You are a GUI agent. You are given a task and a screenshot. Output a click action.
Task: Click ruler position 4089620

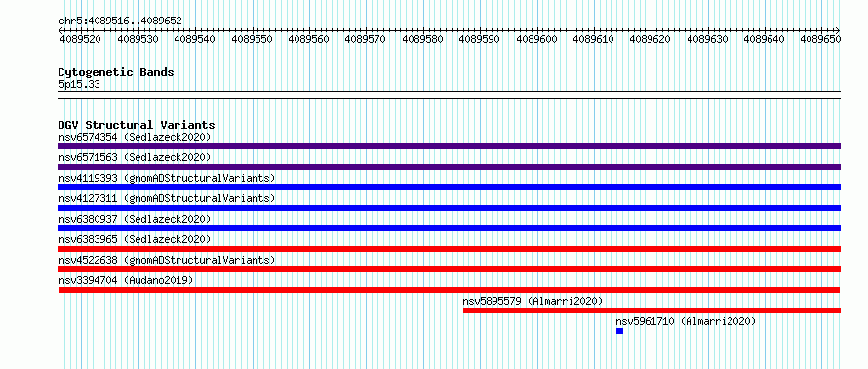tap(651, 39)
